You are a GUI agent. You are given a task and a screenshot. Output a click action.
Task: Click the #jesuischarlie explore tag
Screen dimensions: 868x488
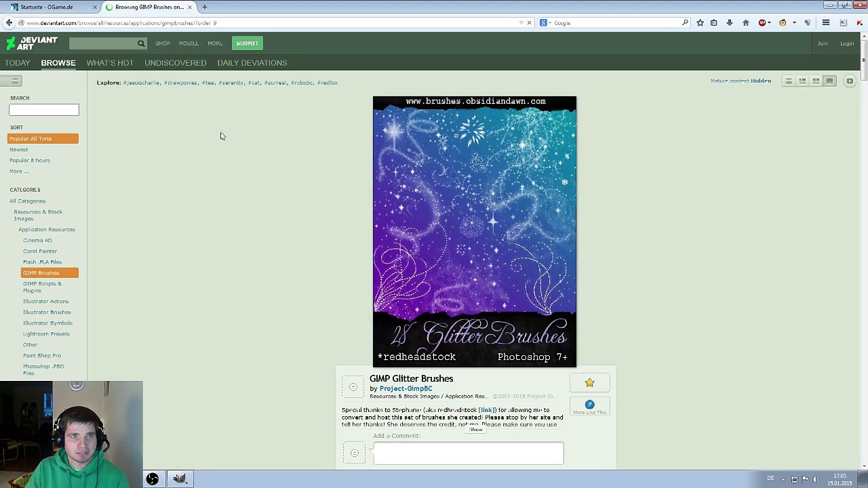tap(141, 83)
